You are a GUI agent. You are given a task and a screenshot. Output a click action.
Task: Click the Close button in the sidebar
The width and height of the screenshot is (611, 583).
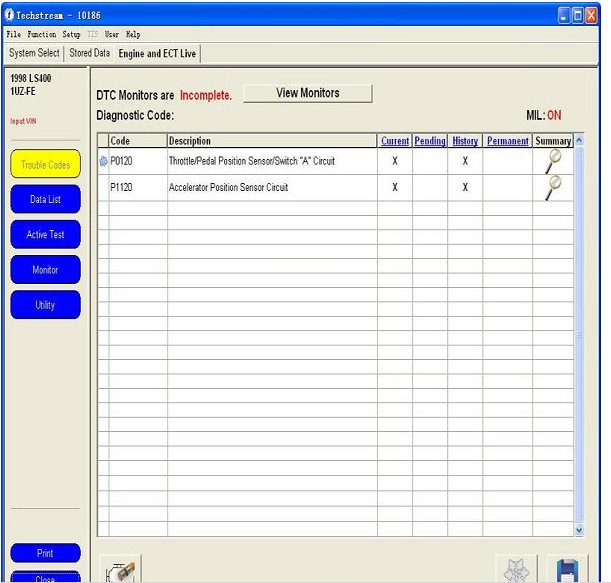(46, 577)
